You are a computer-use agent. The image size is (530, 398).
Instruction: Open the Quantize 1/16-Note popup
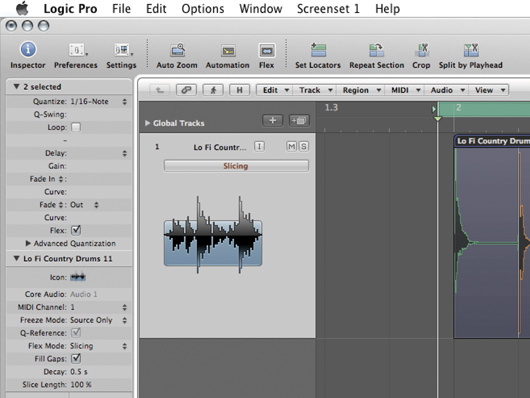[x=98, y=101]
